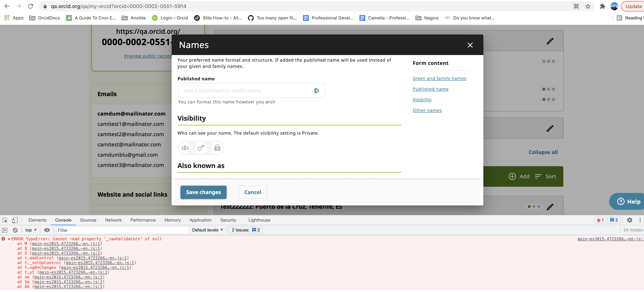Set name visibility to everyone
Image resolution: width=644 pixels, height=292 pixels.
point(185,148)
